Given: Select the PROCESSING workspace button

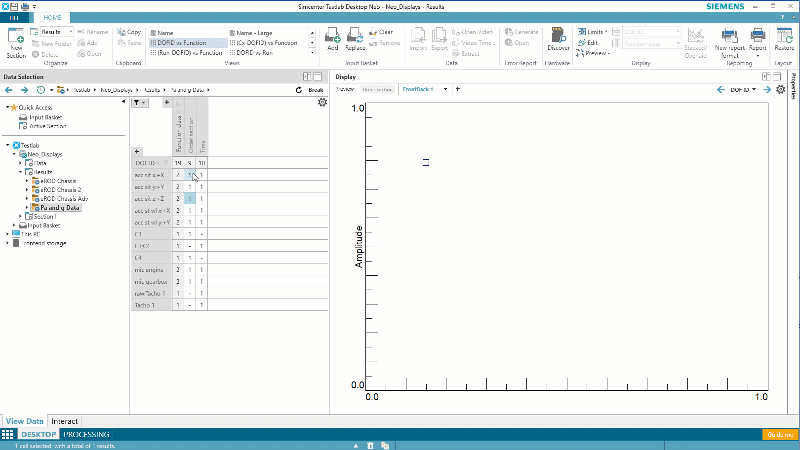Looking at the screenshot, I should 87,434.
